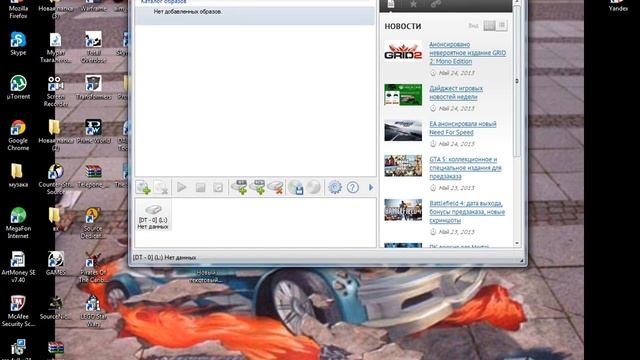
Task: Open Total Overdose desktop shortcut
Action: pos(93,47)
